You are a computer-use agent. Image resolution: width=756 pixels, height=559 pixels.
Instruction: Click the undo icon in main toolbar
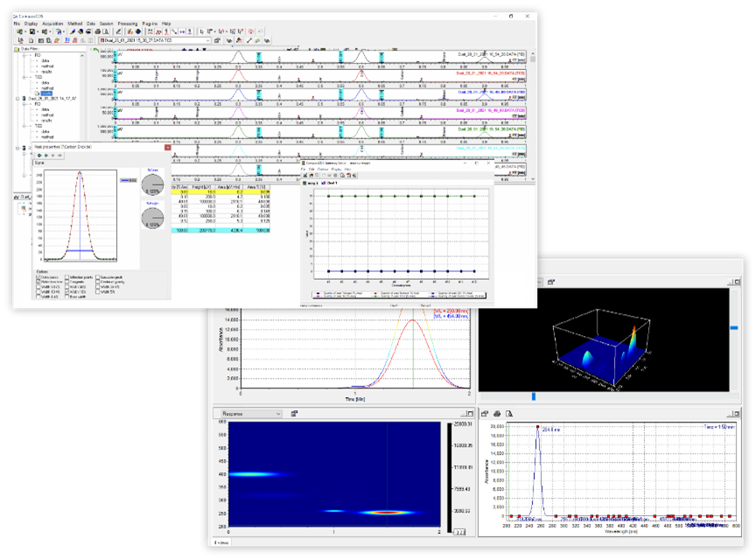coord(260,31)
